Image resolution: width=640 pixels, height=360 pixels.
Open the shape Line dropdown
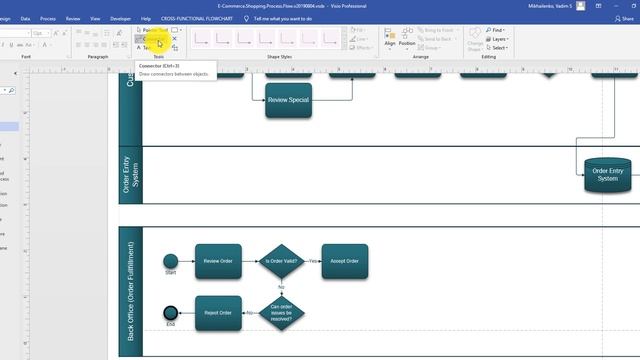coord(359,39)
